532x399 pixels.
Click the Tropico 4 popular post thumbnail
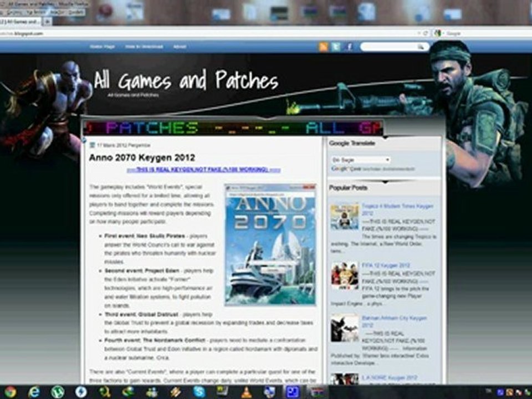[x=344, y=217]
